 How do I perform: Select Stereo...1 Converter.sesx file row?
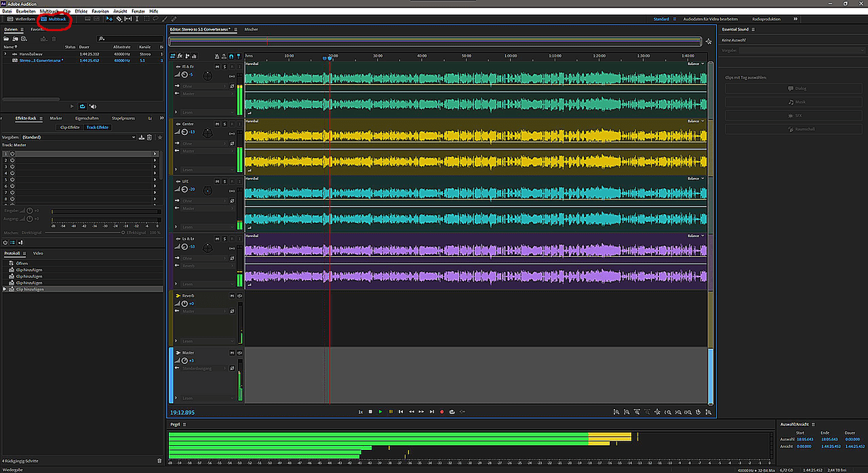pos(82,60)
